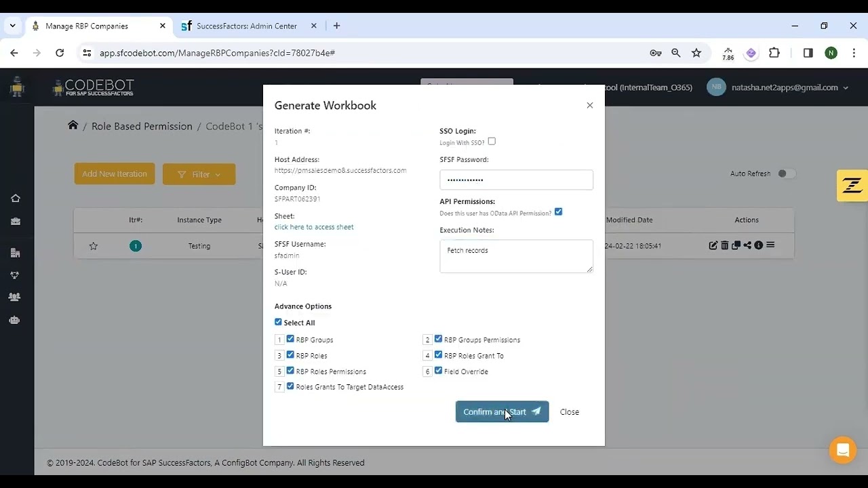This screenshot has width=868, height=488.
Task: Click the info icon in Actions
Action: (758, 245)
